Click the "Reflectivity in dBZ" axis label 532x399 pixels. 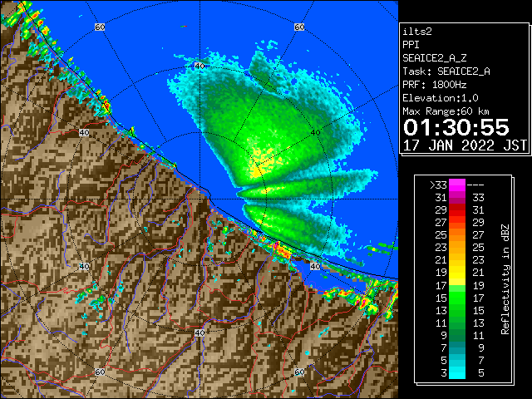pos(505,279)
